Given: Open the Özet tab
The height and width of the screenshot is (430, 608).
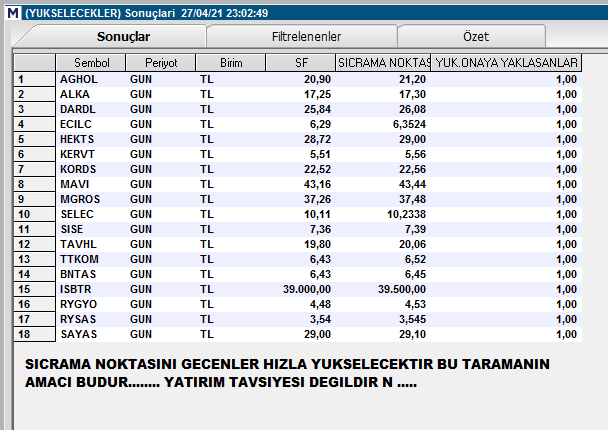Looking at the screenshot, I should point(475,36).
